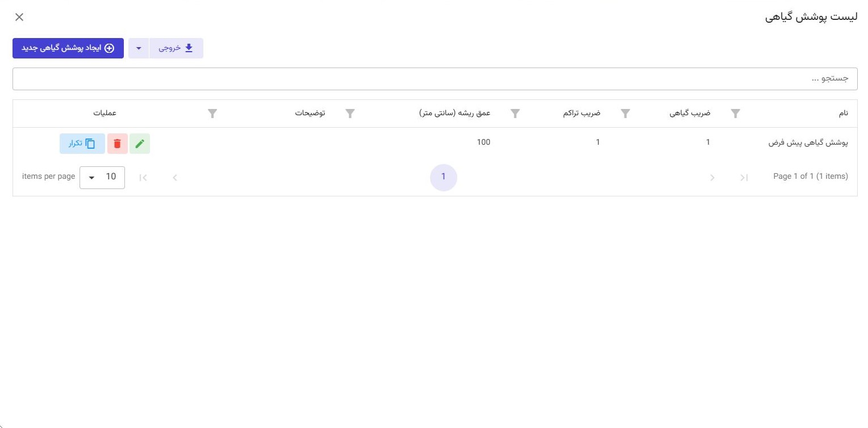Open the items per page dropdown

point(102,177)
